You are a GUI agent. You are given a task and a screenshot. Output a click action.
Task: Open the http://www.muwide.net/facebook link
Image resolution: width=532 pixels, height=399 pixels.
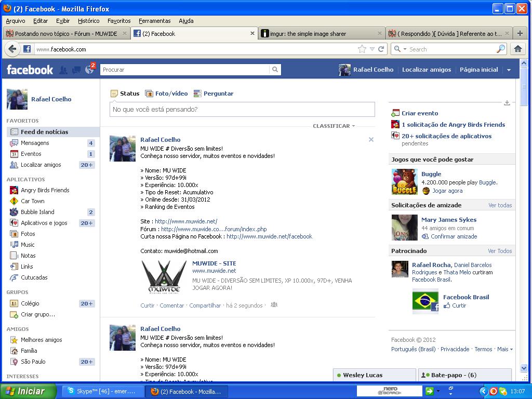(x=270, y=236)
